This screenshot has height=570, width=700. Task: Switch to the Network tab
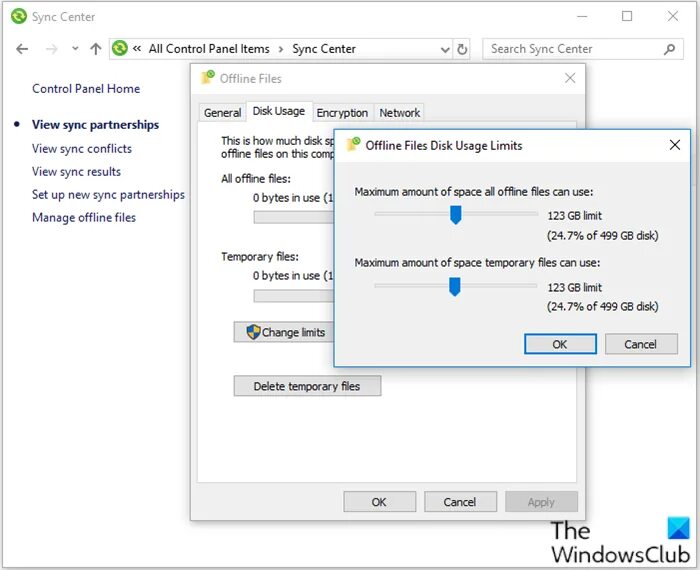(400, 112)
